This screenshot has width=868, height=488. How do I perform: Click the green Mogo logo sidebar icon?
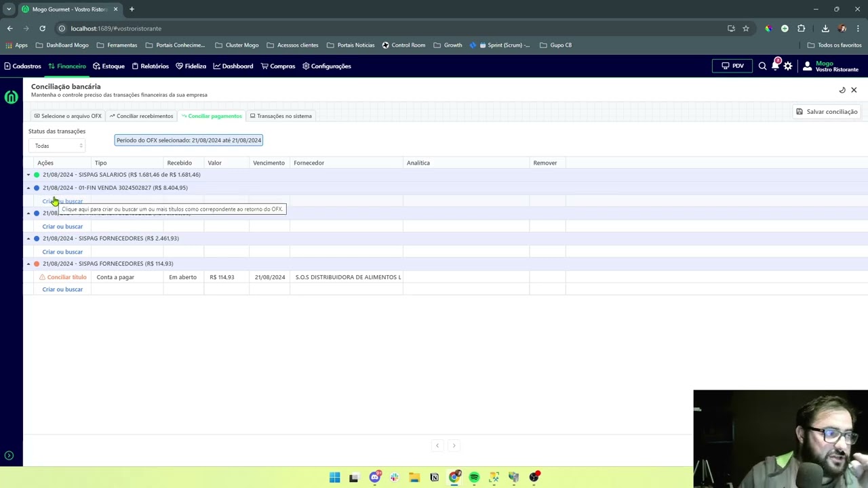11,97
